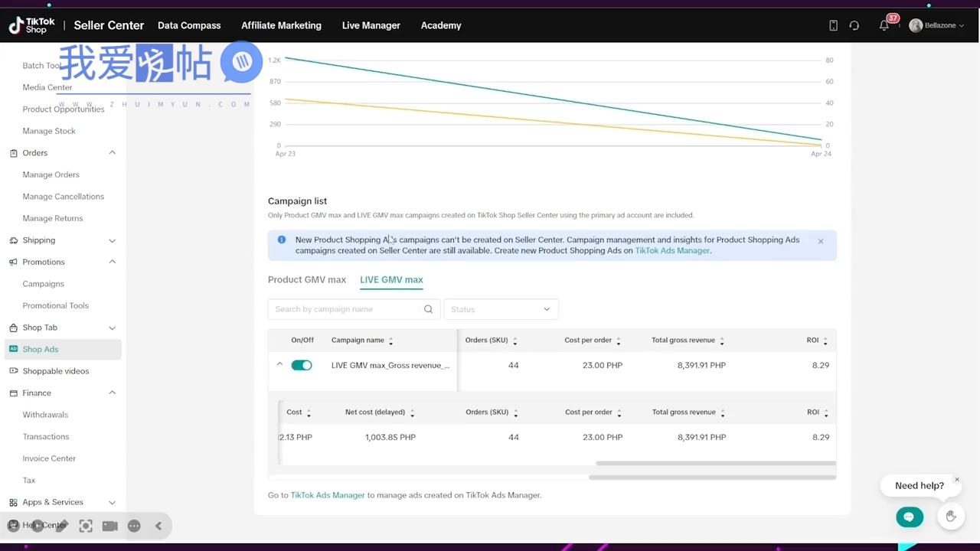The height and width of the screenshot is (551, 980).
Task: Click the pen annotation icon in recording toolbar
Action: pyautogui.click(x=62, y=526)
